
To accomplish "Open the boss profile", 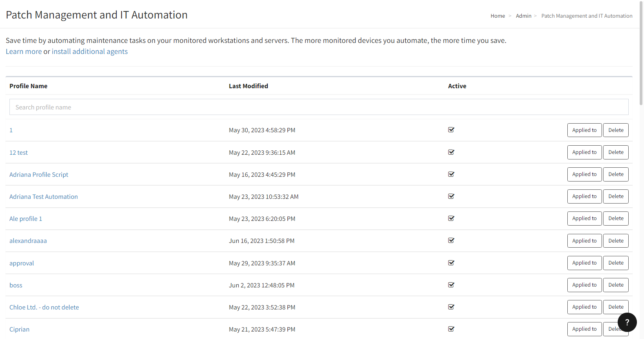I will pos(16,285).
